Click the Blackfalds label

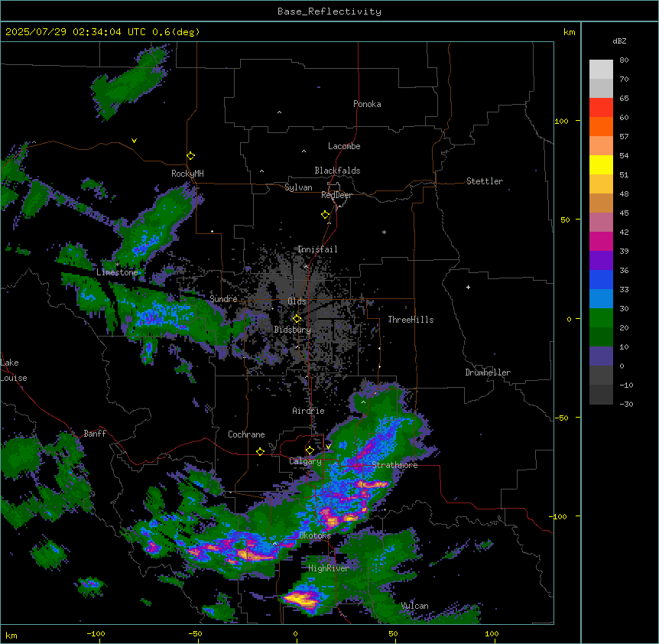[337, 171]
